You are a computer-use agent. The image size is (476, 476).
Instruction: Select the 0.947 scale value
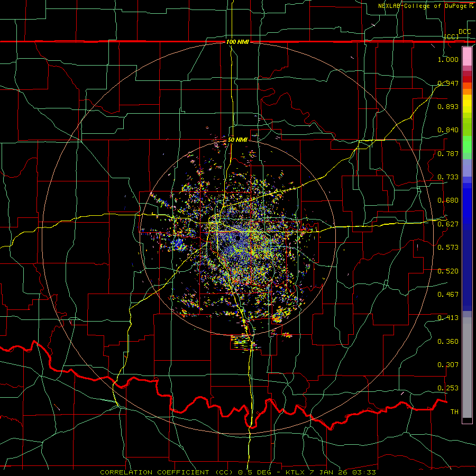(x=448, y=83)
